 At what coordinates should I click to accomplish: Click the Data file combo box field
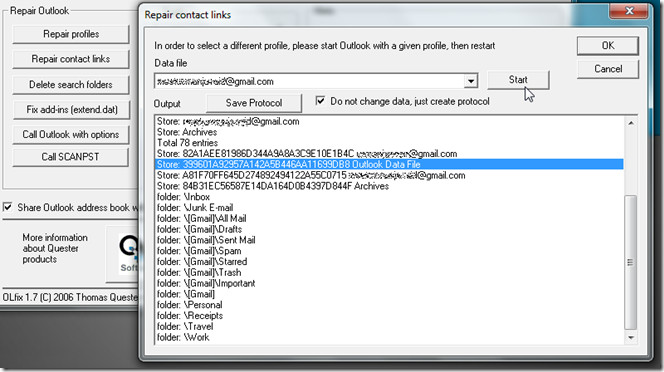(316, 81)
